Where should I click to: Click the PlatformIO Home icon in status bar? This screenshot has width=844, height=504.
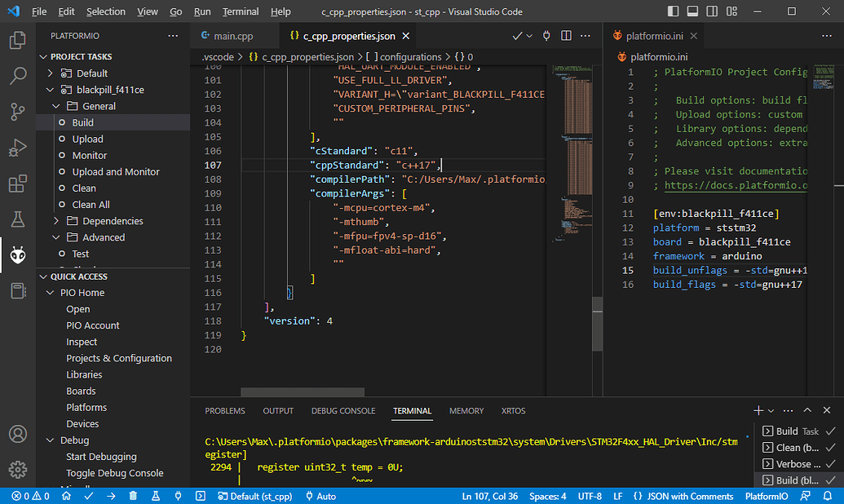[x=66, y=496]
